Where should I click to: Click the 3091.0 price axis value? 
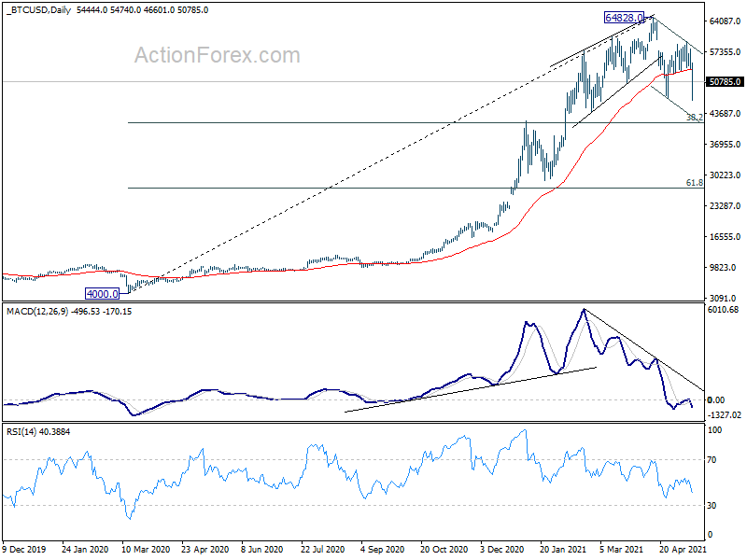[723, 299]
